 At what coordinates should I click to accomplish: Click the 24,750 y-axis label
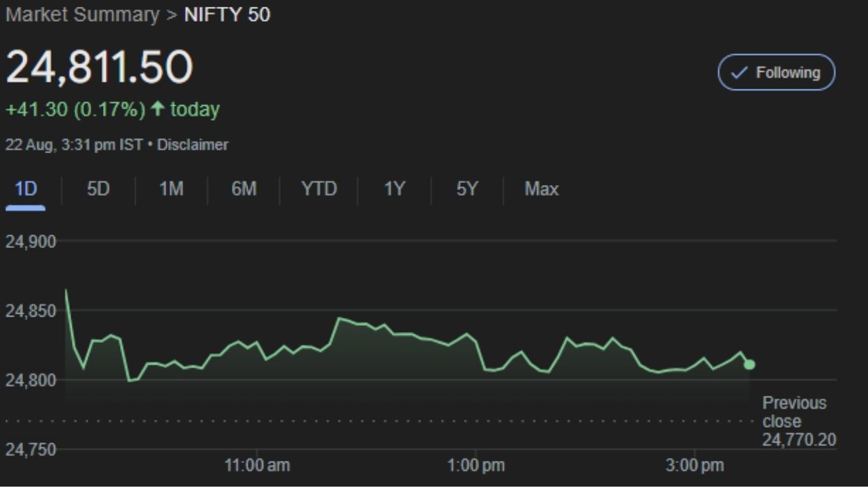[x=31, y=449]
